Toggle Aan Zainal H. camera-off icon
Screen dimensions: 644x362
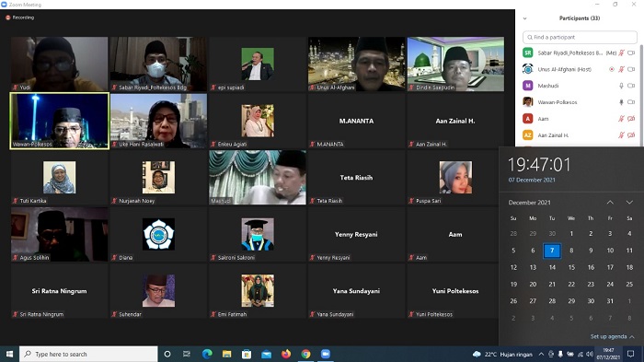point(631,134)
